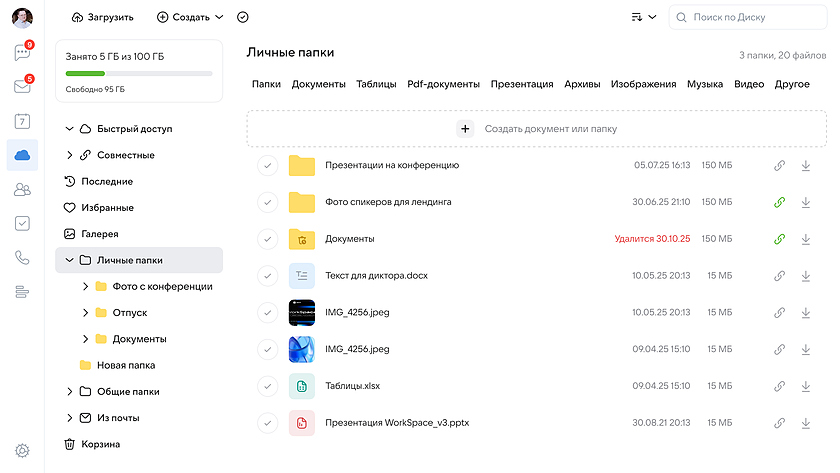Click Создать документ или папку
This screenshot has width=840, height=473.
537,129
